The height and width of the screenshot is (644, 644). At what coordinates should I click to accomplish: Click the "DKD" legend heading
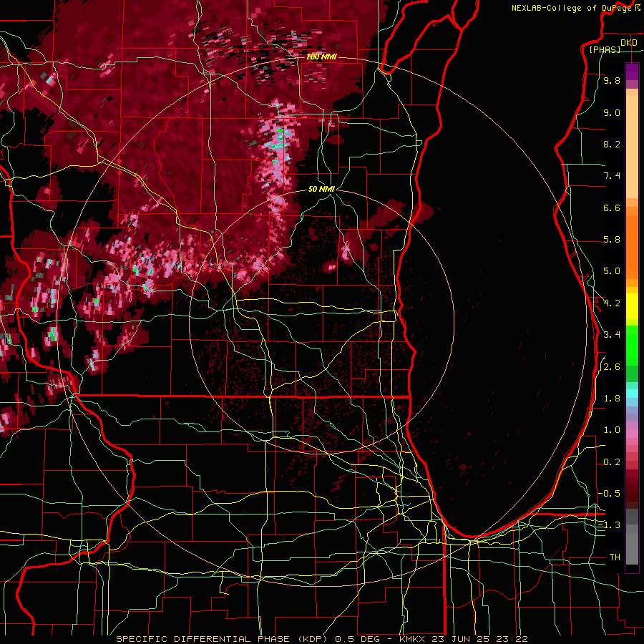click(628, 43)
